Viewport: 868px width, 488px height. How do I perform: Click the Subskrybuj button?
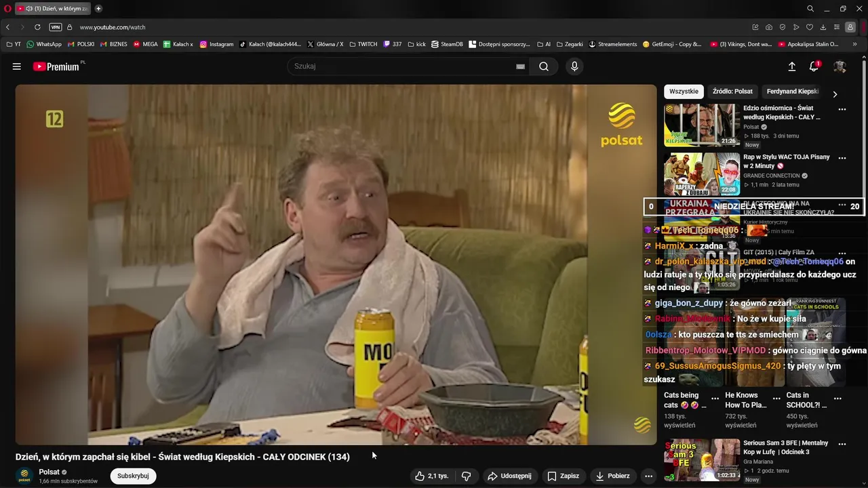pyautogui.click(x=133, y=476)
